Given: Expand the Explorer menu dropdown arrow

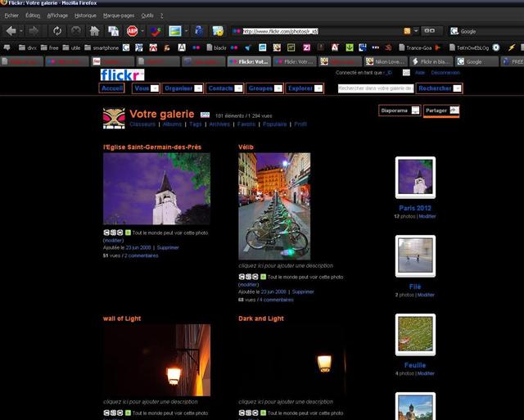Looking at the screenshot, I should pyautogui.click(x=318, y=88).
